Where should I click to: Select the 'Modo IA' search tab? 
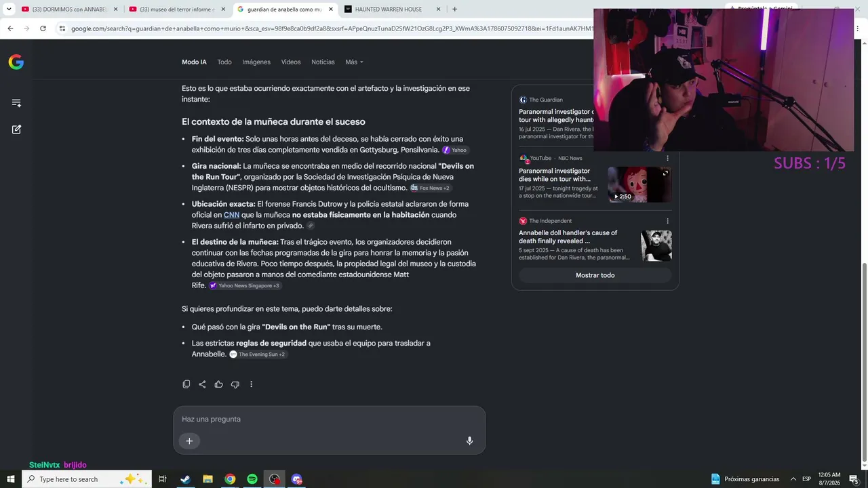[194, 62]
